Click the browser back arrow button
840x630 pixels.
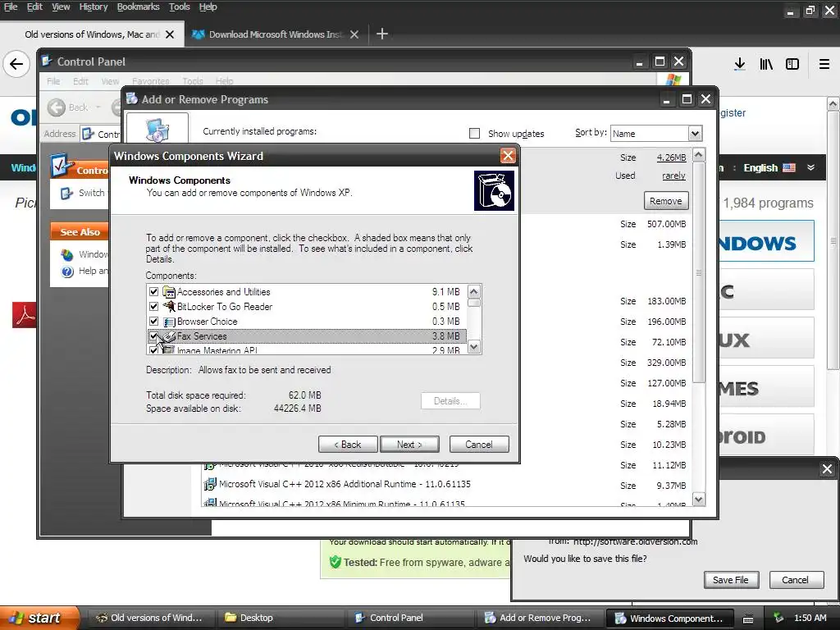pos(16,64)
